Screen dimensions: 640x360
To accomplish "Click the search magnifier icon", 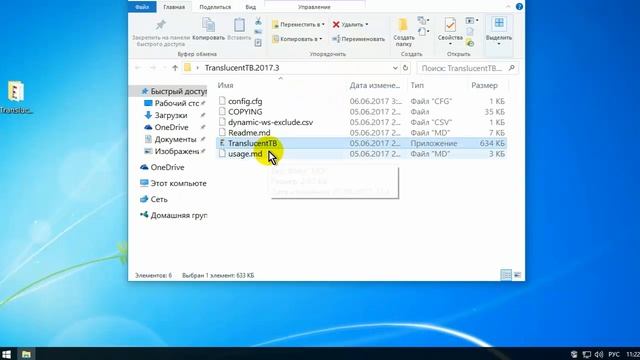I will click(x=511, y=68).
